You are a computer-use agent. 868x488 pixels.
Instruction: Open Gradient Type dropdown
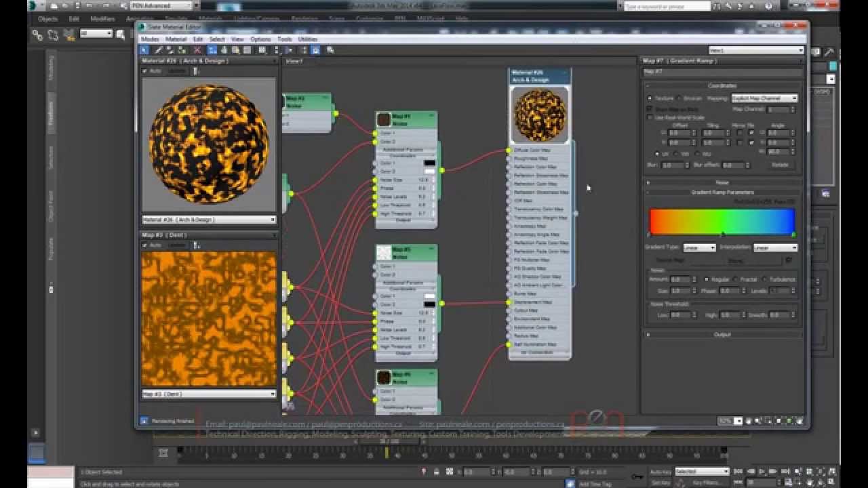(699, 247)
